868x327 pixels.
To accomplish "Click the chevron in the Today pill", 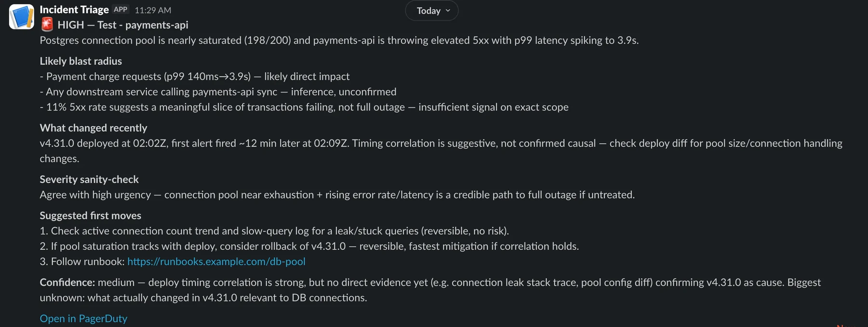I will pos(448,11).
